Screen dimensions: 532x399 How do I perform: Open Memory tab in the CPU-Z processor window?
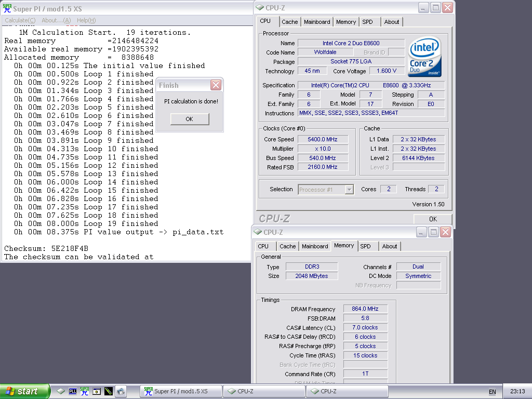click(346, 22)
